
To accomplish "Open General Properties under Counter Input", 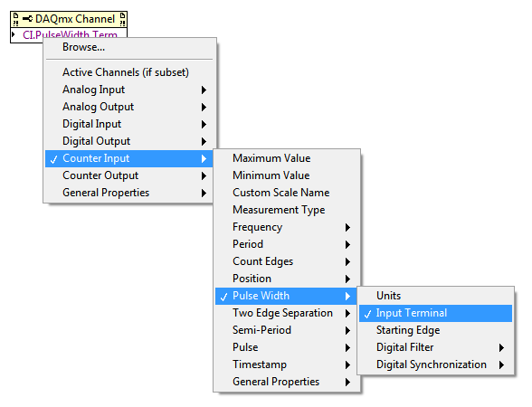I will [286, 382].
